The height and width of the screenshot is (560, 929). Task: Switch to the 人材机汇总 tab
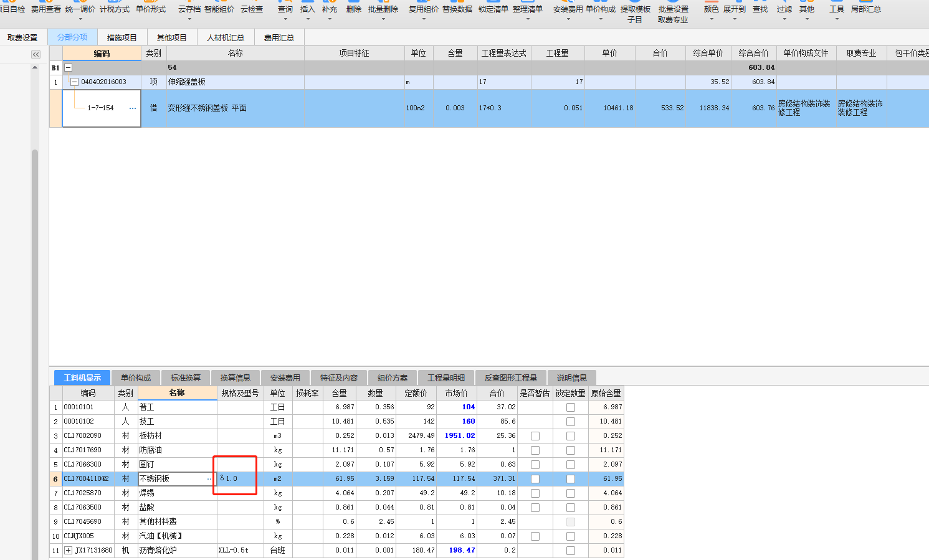[x=226, y=37]
